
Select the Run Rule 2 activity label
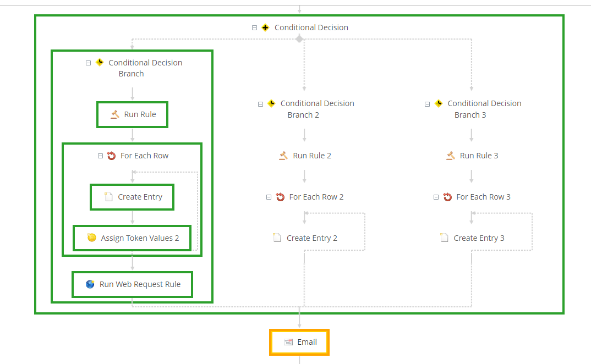coord(312,156)
